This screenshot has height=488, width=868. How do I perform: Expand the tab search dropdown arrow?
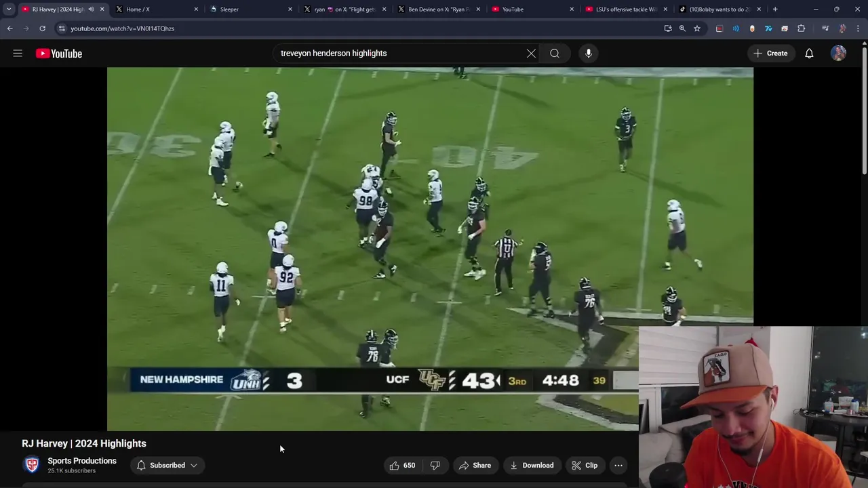9,9
